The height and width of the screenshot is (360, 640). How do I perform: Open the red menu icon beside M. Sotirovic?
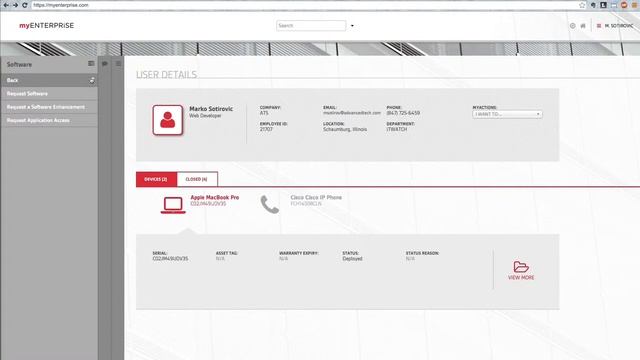tap(599, 26)
